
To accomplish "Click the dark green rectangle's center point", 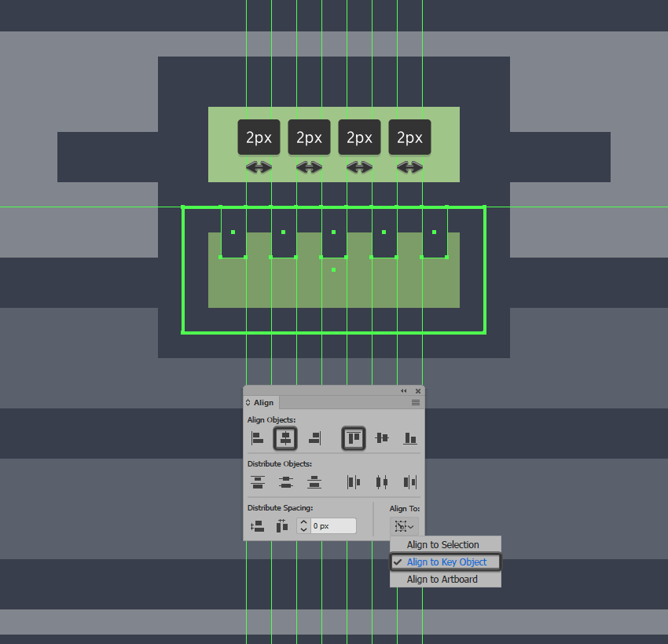I will [x=333, y=270].
